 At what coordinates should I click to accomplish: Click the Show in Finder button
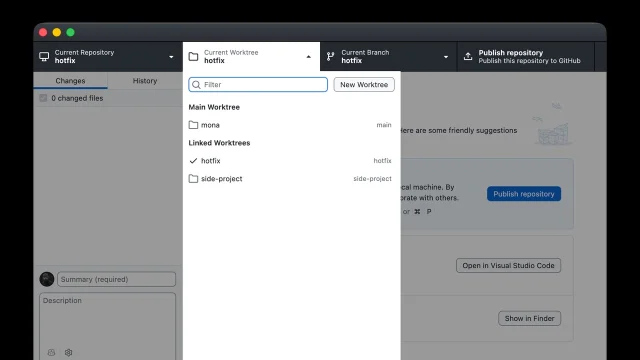(x=529, y=318)
